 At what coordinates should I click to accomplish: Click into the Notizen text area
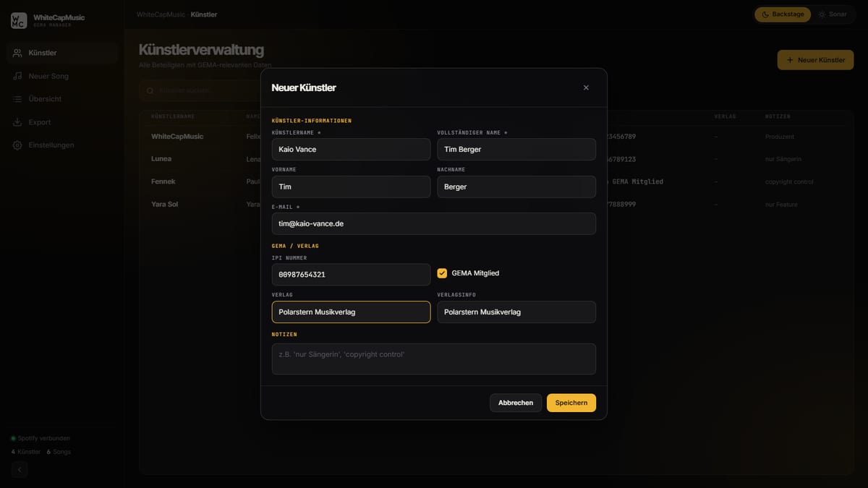tap(434, 359)
